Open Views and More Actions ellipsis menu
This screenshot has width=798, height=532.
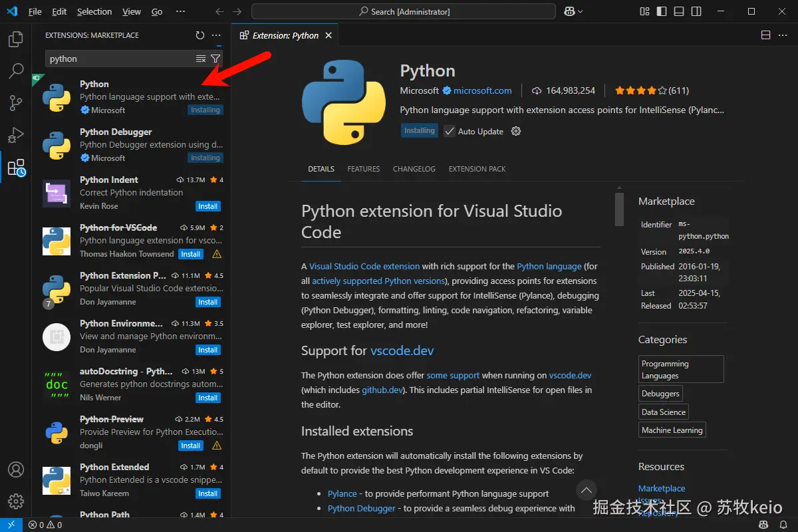point(216,35)
